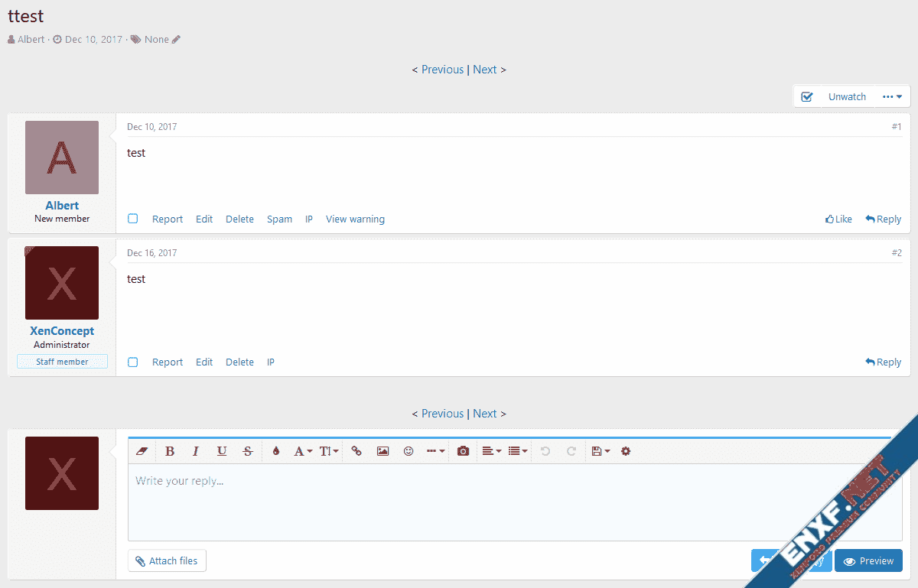Image resolution: width=918 pixels, height=588 pixels.
Task: Insert an image into the reply
Action: [x=382, y=451]
